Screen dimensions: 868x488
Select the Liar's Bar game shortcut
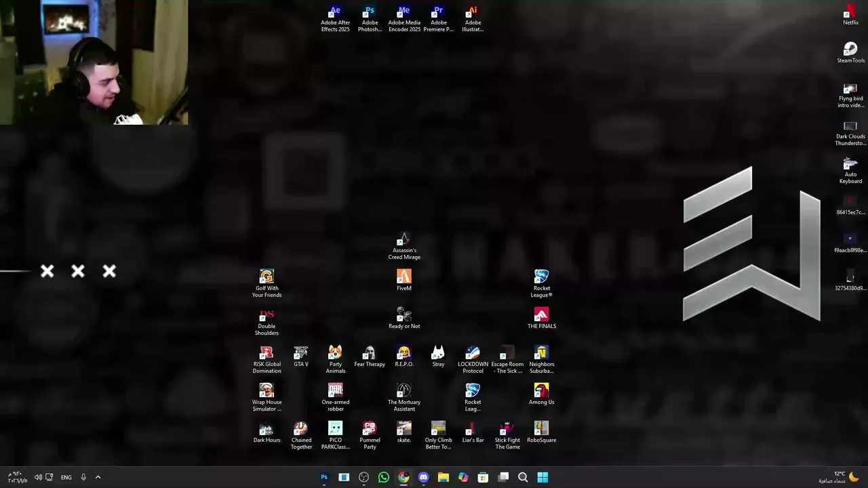(473, 433)
